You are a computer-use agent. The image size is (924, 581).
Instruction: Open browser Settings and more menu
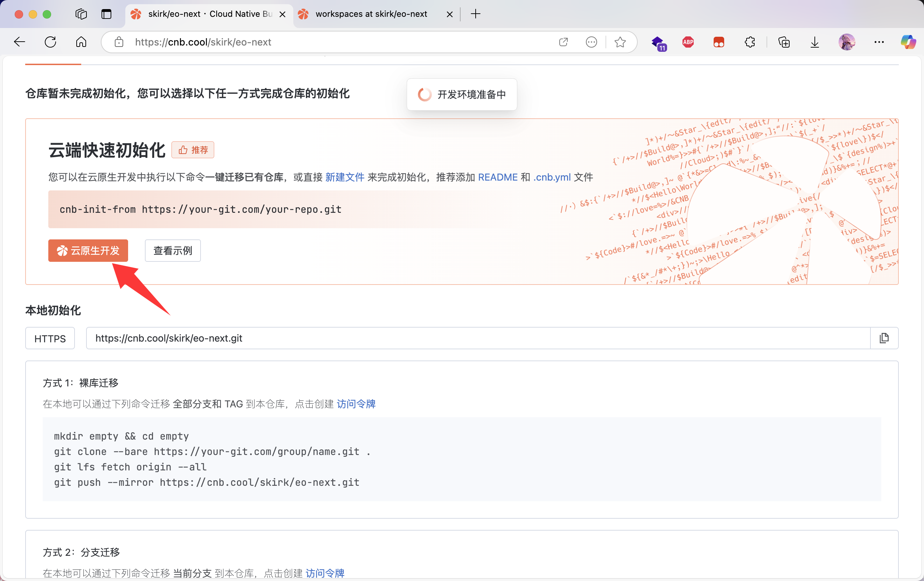pyautogui.click(x=879, y=42)
